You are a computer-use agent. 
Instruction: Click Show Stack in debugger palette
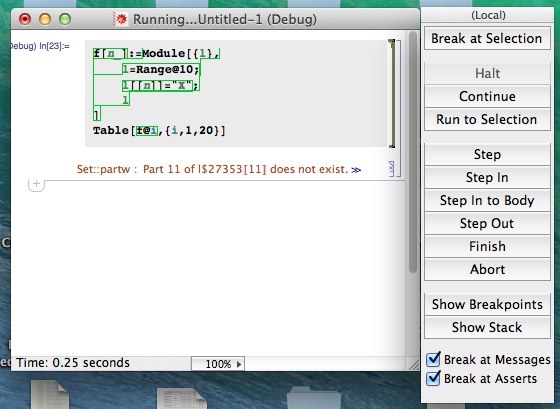pyautogui.click(x=487, y=327)
